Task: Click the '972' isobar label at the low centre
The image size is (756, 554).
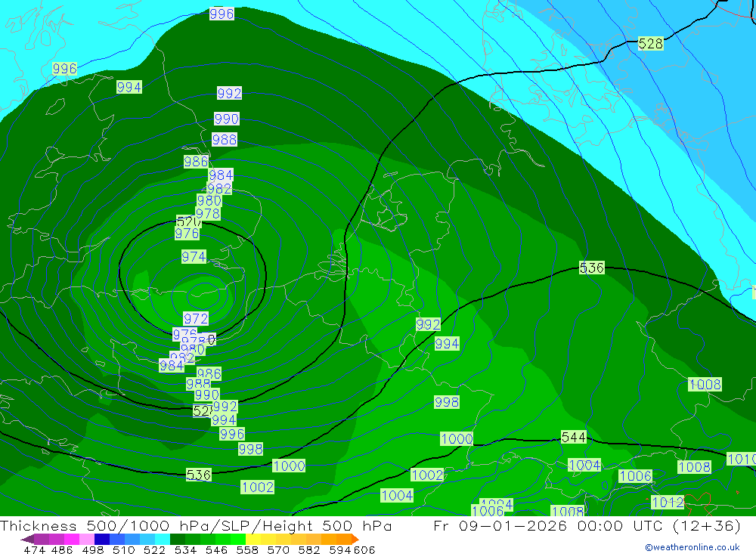Action: point(196,319)
